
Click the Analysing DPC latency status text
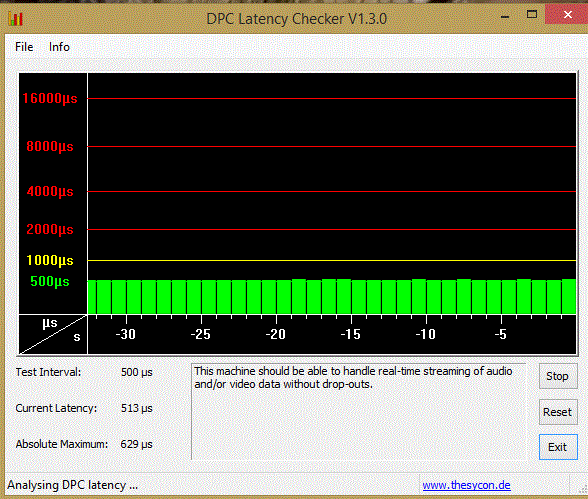tap(73, 485)
